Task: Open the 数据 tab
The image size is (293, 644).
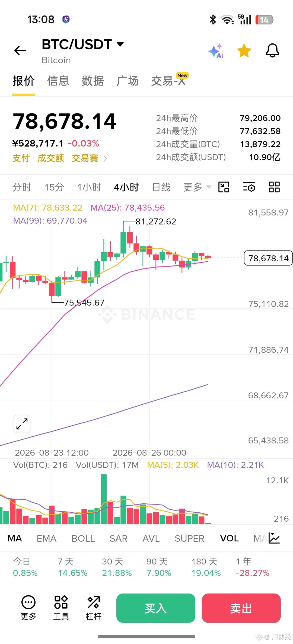Action: pyautogui.click(x=93, y=81)
